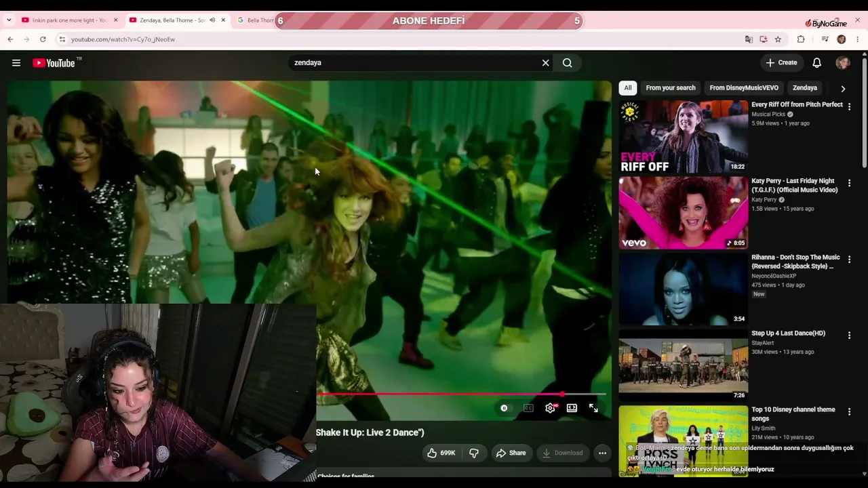Dislike the video
The height and width of the screenshot is (488, 868).
tap(474, 453)
